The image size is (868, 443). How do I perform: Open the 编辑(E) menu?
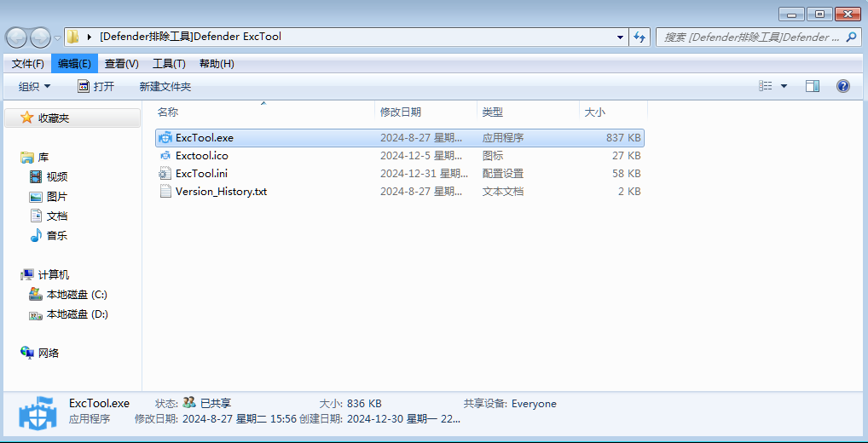[74, 64]
